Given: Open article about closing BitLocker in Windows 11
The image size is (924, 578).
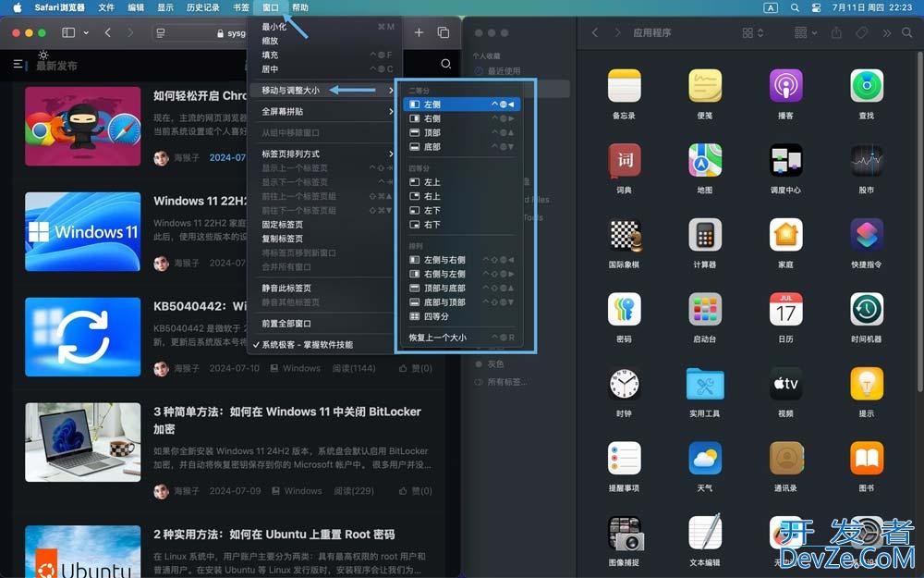Looking at the screenshot, I should point(287,420).
